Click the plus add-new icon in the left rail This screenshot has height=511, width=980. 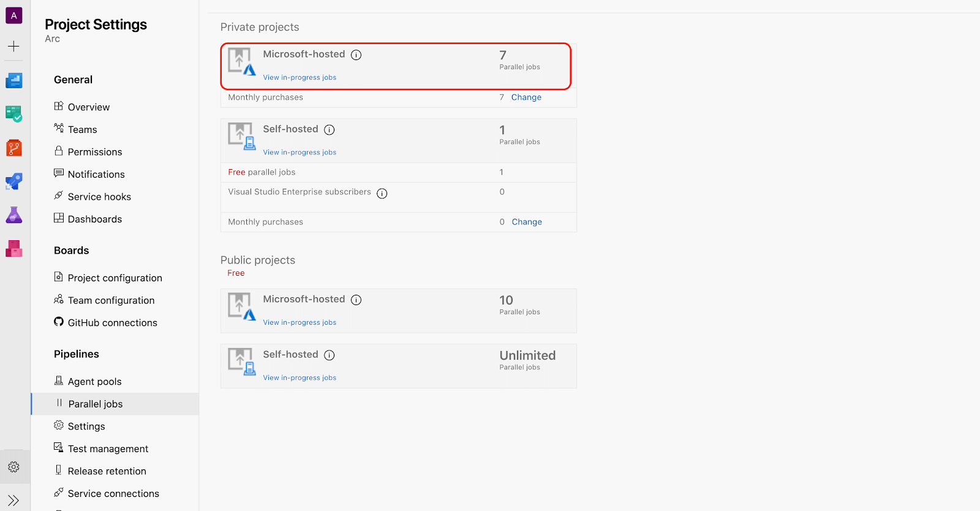13,46
